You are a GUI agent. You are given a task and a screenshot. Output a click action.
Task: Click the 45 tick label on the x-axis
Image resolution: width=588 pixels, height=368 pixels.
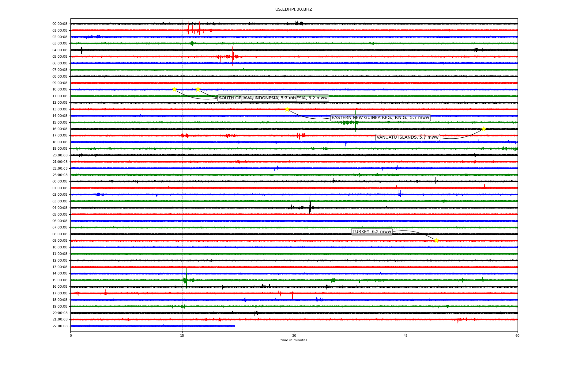(x=406, y=335)
